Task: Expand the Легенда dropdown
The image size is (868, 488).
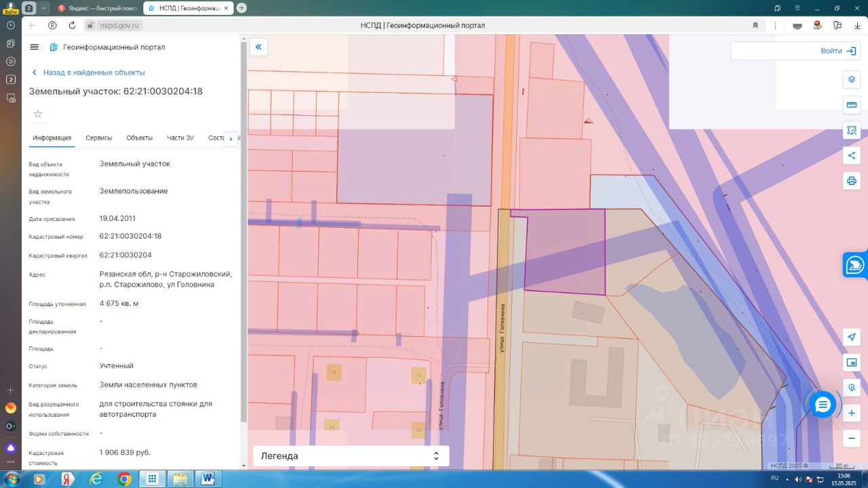Action: click(351, 456)
